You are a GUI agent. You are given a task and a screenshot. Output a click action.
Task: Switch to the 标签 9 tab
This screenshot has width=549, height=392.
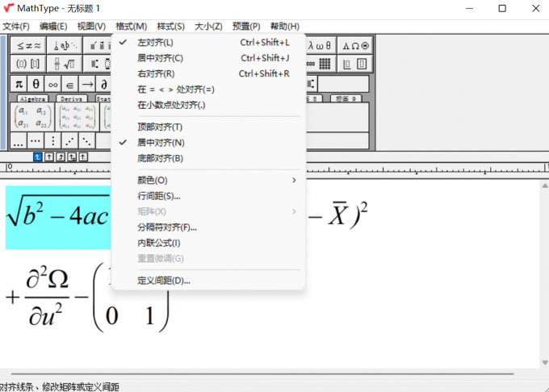click(x=346, y=98)
